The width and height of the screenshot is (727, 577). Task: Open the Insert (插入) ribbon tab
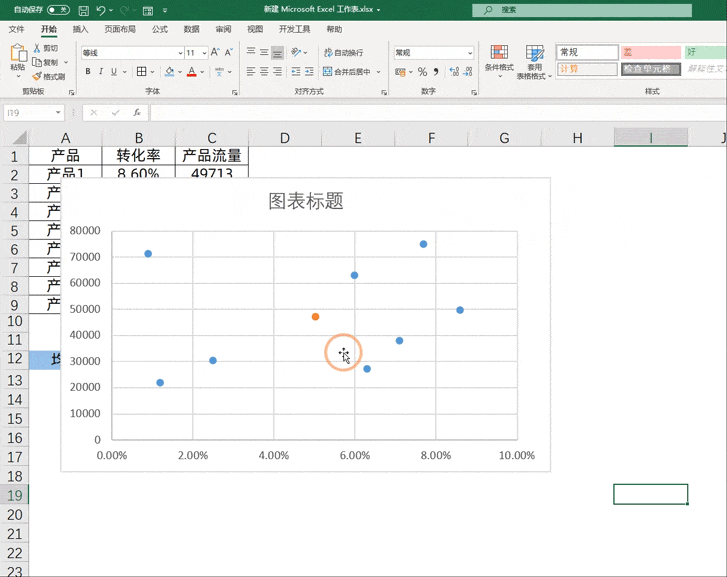[80, 30]
